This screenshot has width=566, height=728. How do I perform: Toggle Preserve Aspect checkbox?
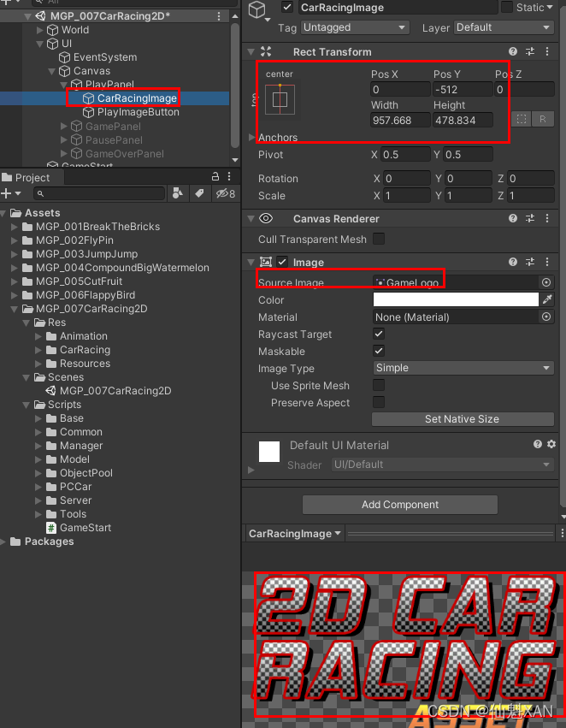click(379, 402)
